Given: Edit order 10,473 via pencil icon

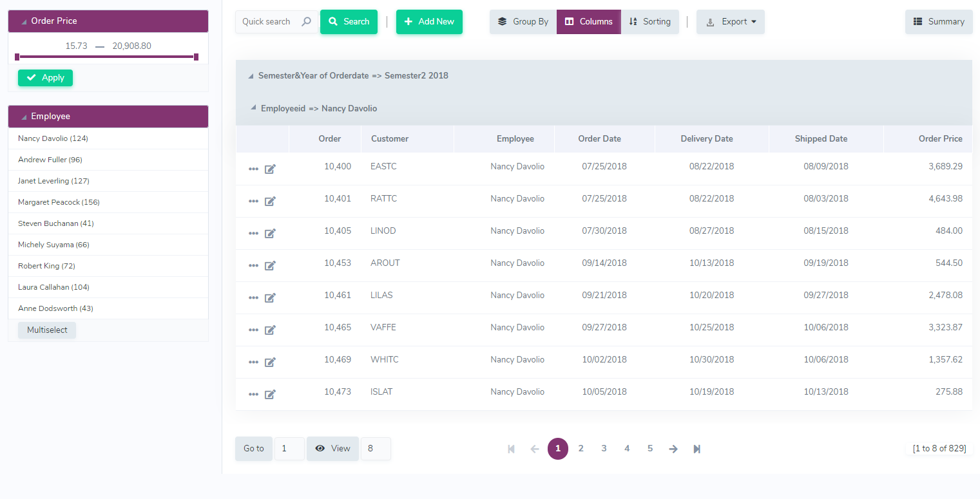Looking at the screenshot, I should coord(271,394).
